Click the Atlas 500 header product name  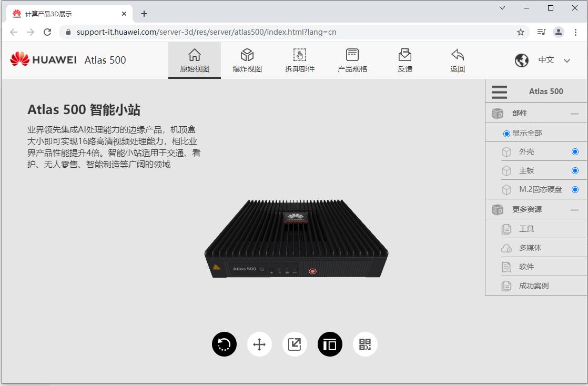coord(105,60)
